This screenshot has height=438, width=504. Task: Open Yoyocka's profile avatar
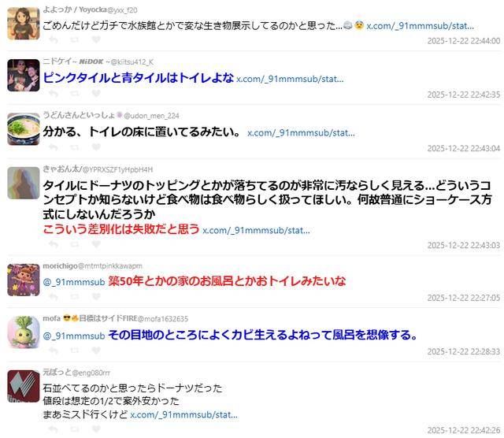tap(24, 24)
